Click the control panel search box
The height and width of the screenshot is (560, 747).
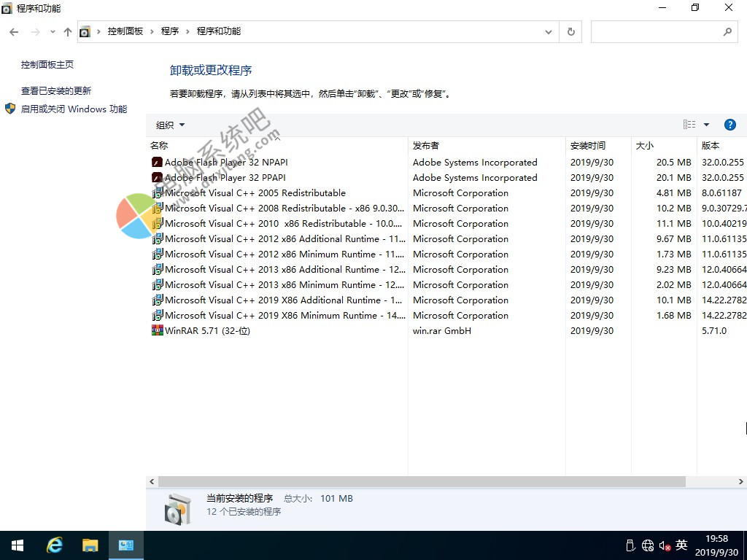point(657,31)
